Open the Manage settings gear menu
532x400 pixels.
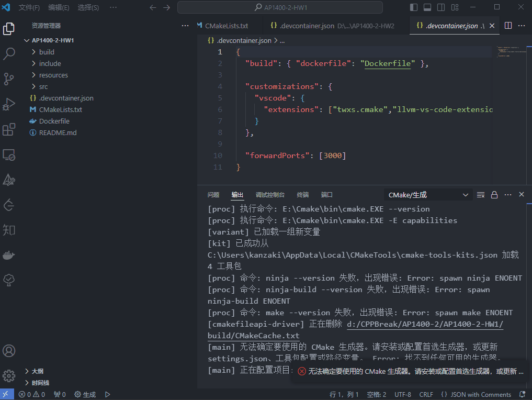[9, 375]
